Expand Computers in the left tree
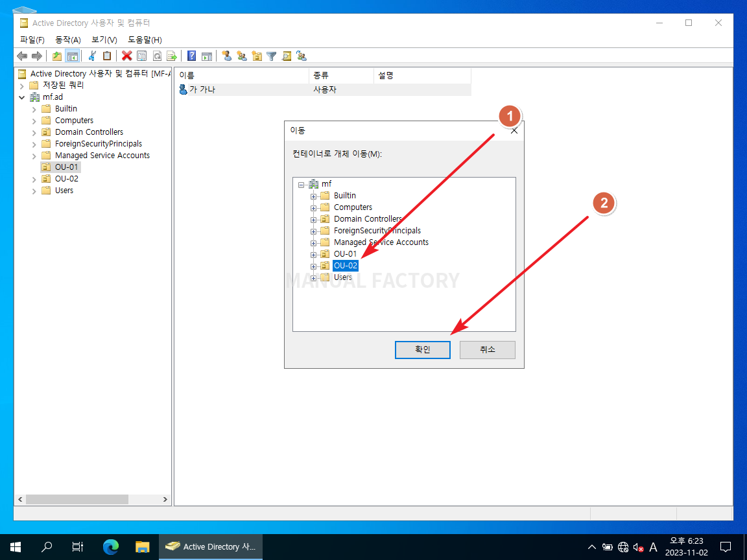This screenshot has height=560, width=747. pos(34,121)
